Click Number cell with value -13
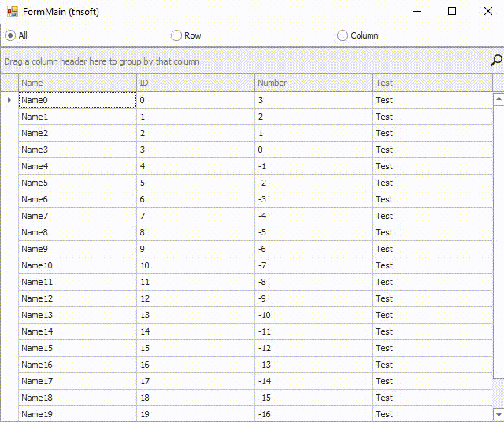 pyautogui.click(x=313, y=365)
